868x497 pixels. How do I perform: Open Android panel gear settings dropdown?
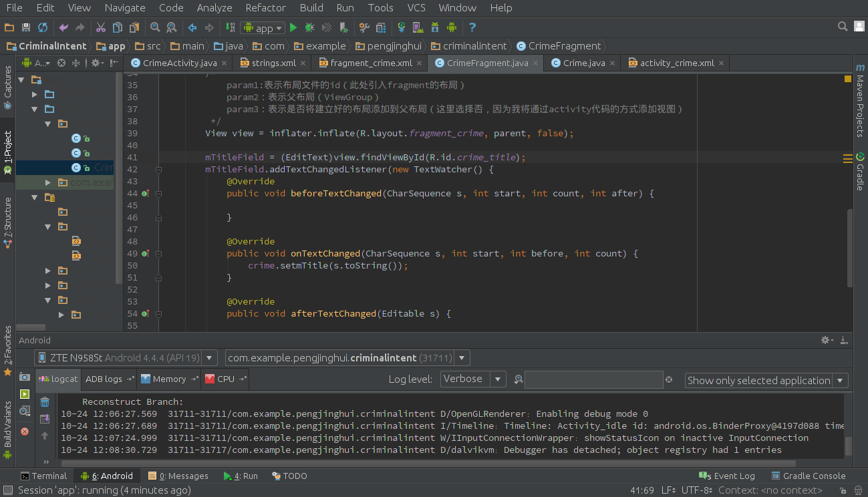827,340
